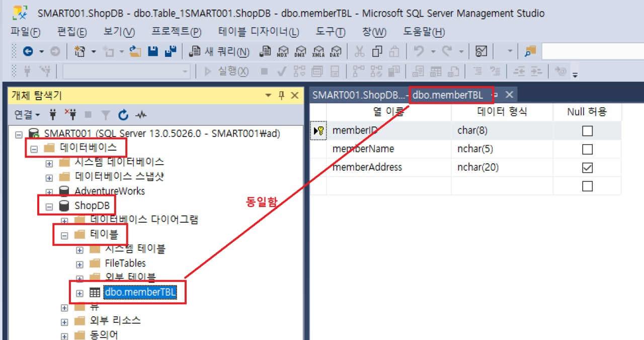Click the Connect plug icon in Object Explorer
The width and height of the screenshot is (644, 340).
click(x=53, y=115)
